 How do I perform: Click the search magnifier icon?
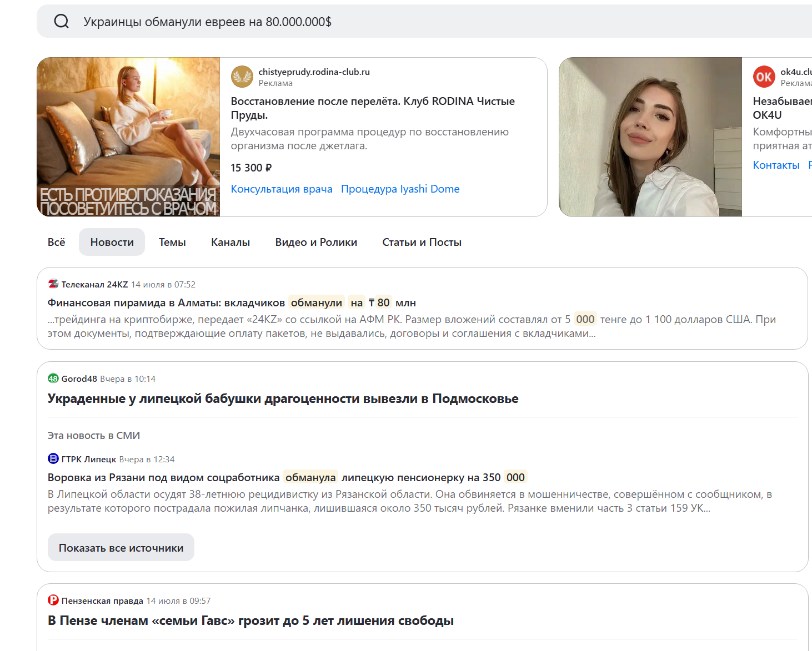tap(61, 22)
